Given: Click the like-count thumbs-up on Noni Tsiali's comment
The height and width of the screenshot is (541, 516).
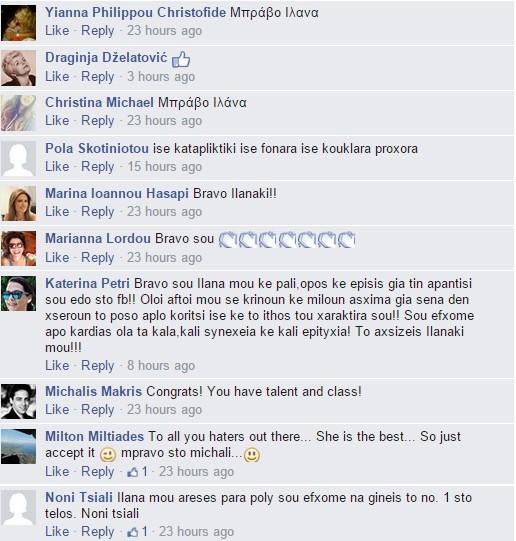Looking at the screenshot, I should pyautogui.click(x=133, y=532).
